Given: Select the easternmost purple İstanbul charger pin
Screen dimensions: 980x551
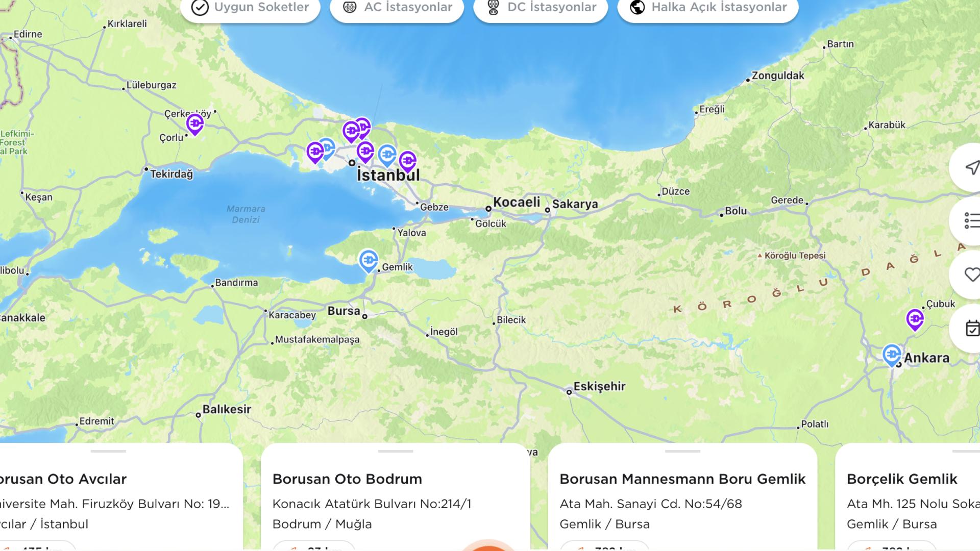Looking at the screenshot, I should 407,162.
